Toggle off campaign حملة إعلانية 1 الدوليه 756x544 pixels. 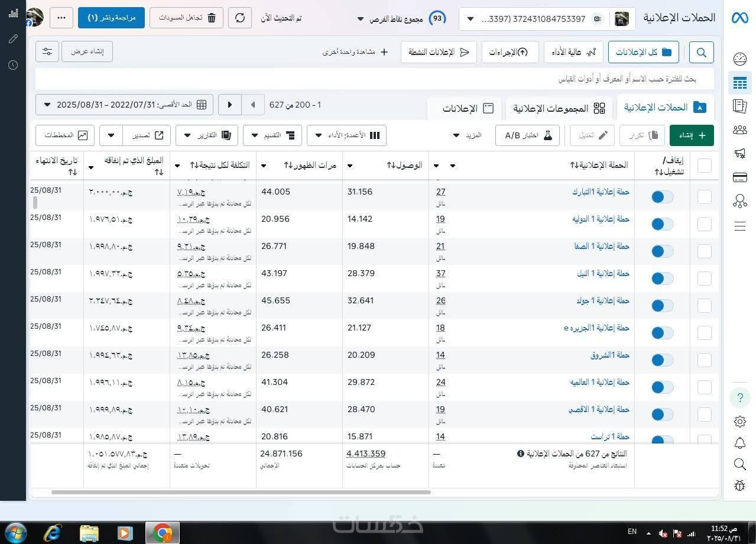(x=662, y=224)
